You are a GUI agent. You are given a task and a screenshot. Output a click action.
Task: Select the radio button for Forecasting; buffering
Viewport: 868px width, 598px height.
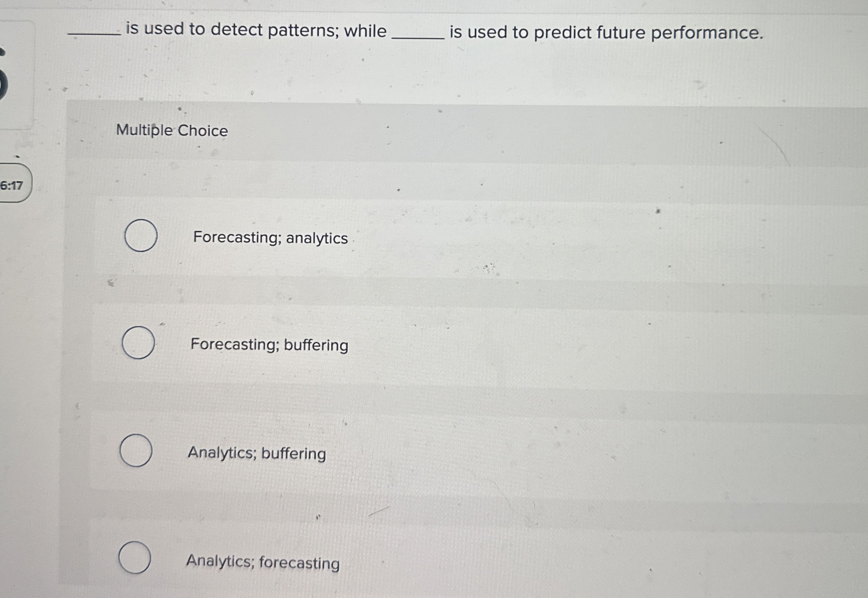pos(138,343)
